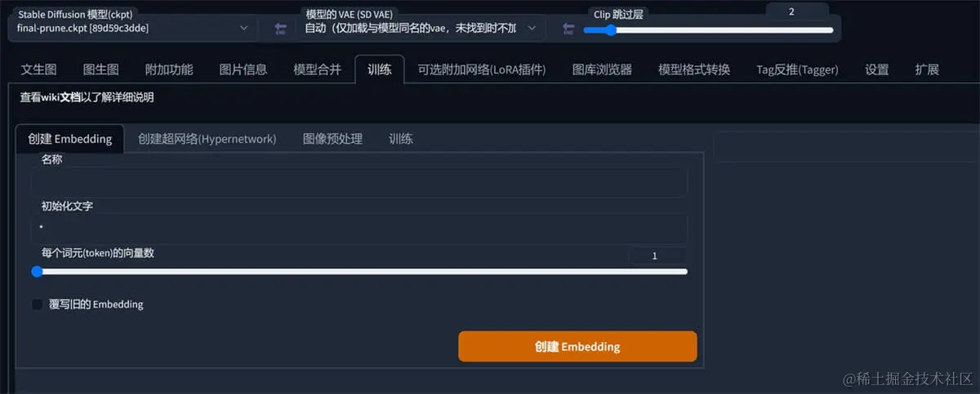Image resolution: width=980 pixels, height=394 pixels.
Task: Click the Clip 跳过层 slider handle
Action: 610,29
